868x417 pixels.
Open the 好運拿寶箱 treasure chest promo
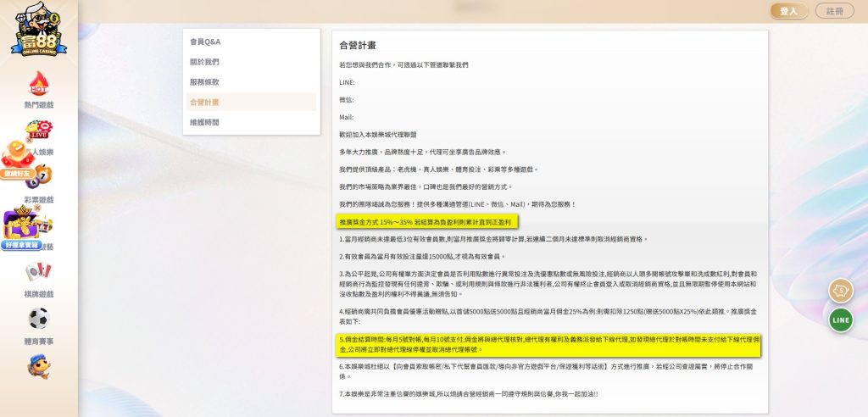[x=21, y=228]
